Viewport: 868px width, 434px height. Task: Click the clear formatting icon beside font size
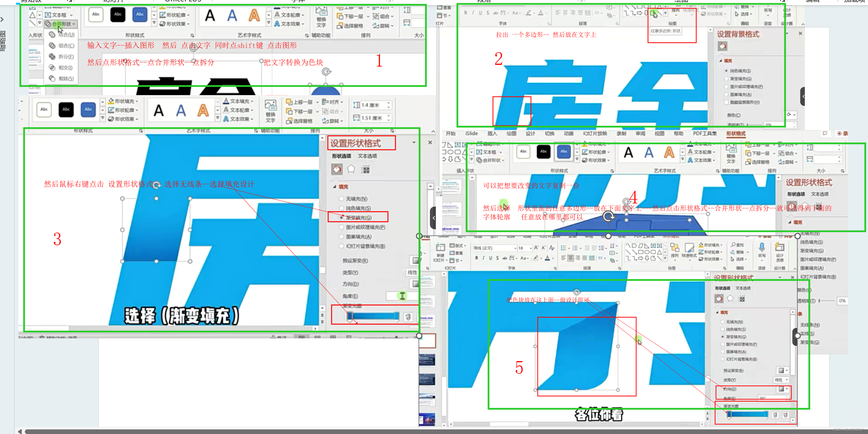[x=552, y=248]
